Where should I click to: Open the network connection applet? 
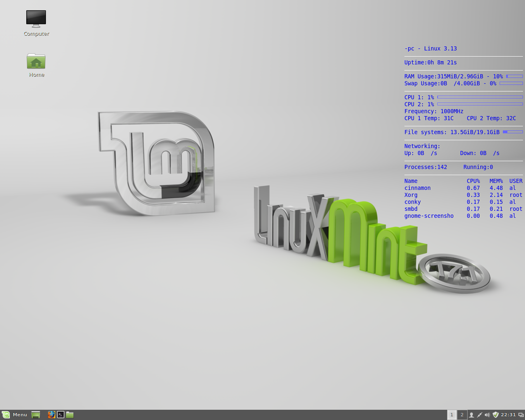pyautogui.click(x=479, y=415)
